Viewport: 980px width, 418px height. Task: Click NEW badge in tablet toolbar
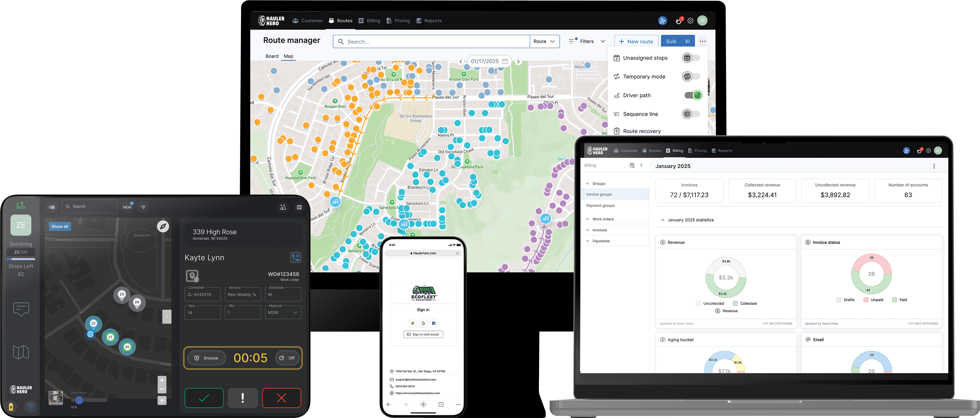[128, 207]
